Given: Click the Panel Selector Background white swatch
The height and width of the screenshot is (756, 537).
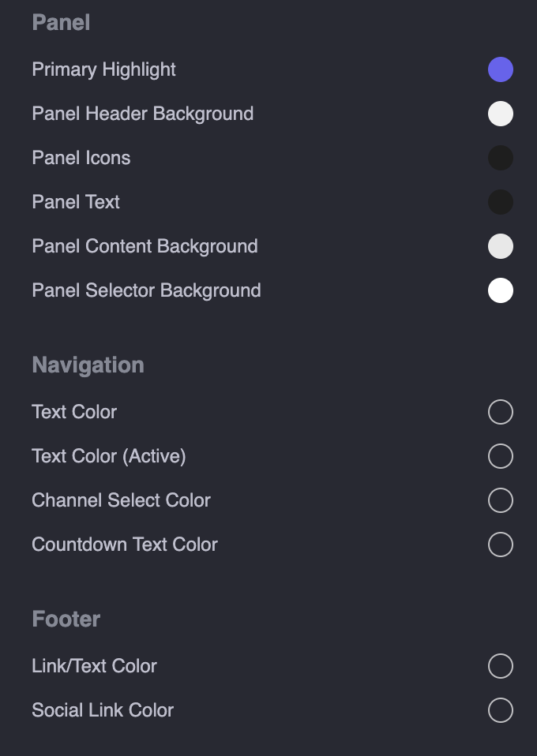Looking at the screenshot, I should [501, 290].
